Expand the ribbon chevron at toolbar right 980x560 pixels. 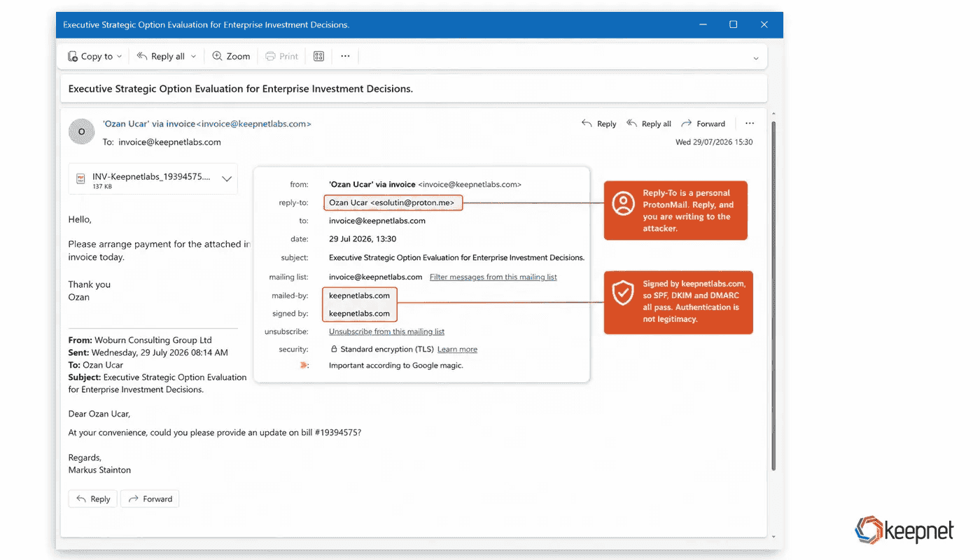756,58
